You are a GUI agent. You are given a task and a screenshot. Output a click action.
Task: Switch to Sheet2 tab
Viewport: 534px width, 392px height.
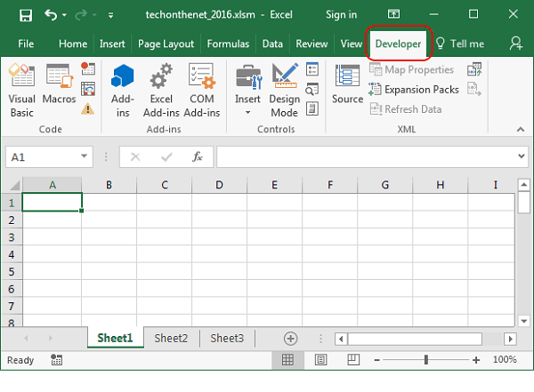point(171,338)
